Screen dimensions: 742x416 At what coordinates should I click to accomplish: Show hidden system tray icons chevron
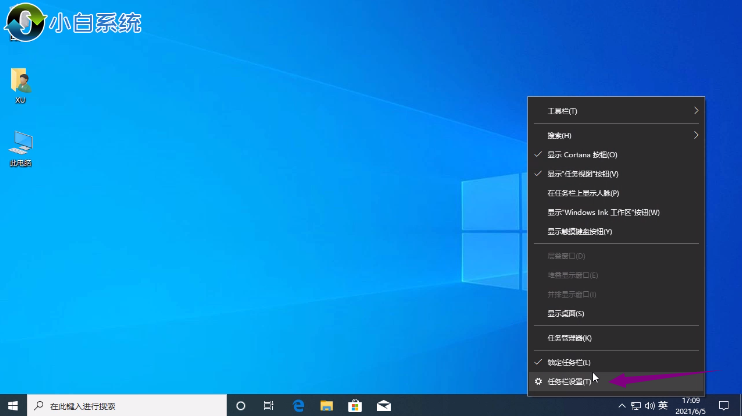(622, 406)
